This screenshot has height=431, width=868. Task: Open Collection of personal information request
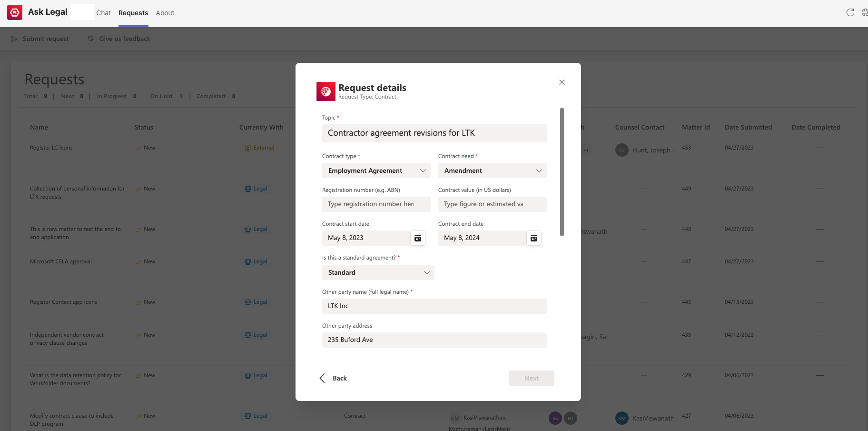(x=77, y=192)
